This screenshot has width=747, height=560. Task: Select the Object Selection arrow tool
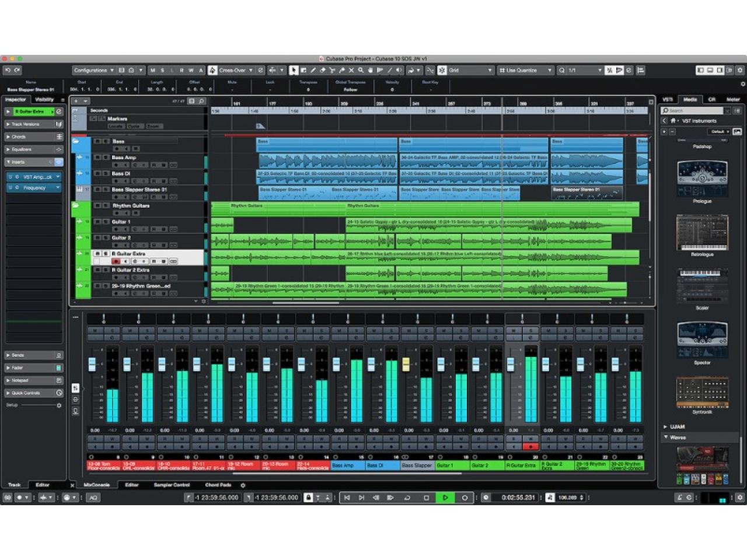coord(294,70)
